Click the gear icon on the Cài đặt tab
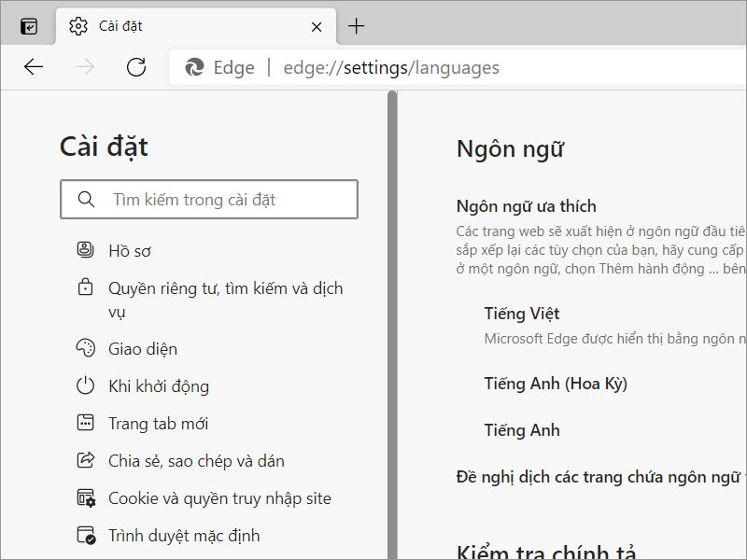Viewport: 747px width, 560px height. tap(78, 26)
